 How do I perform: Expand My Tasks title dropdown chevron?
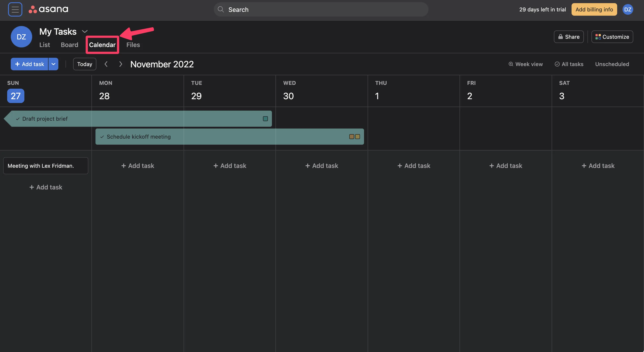click(85, 32)
